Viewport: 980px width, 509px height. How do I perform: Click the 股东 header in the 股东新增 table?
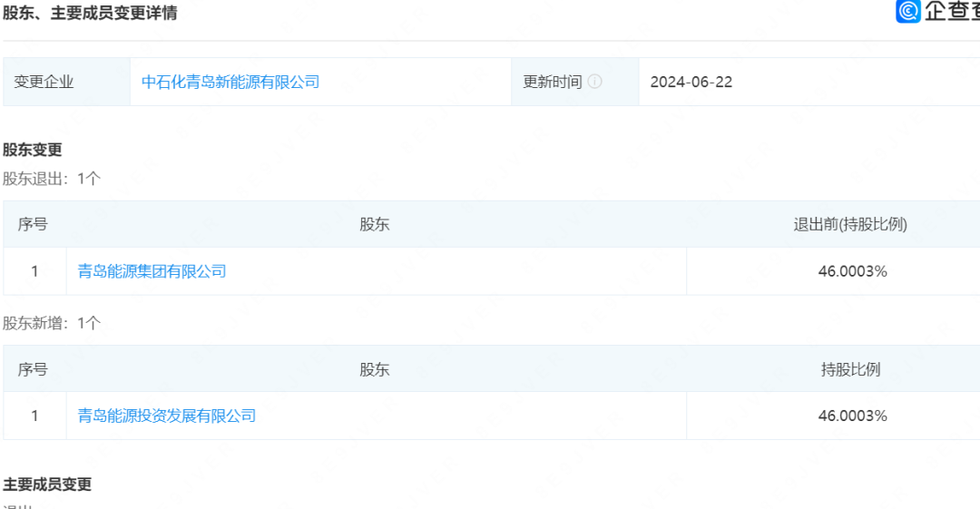click(375, 369)
